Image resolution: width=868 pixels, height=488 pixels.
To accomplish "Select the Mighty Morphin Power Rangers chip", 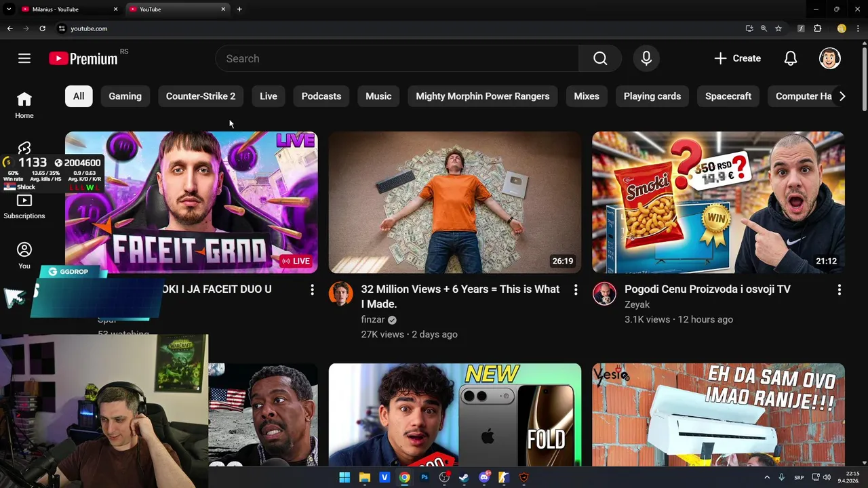I will click(483, 96).
